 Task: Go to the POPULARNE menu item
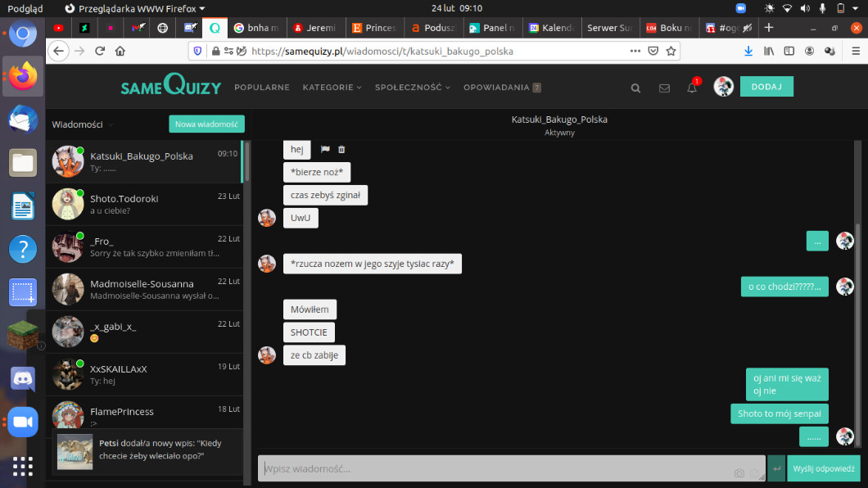coord(262,88)
